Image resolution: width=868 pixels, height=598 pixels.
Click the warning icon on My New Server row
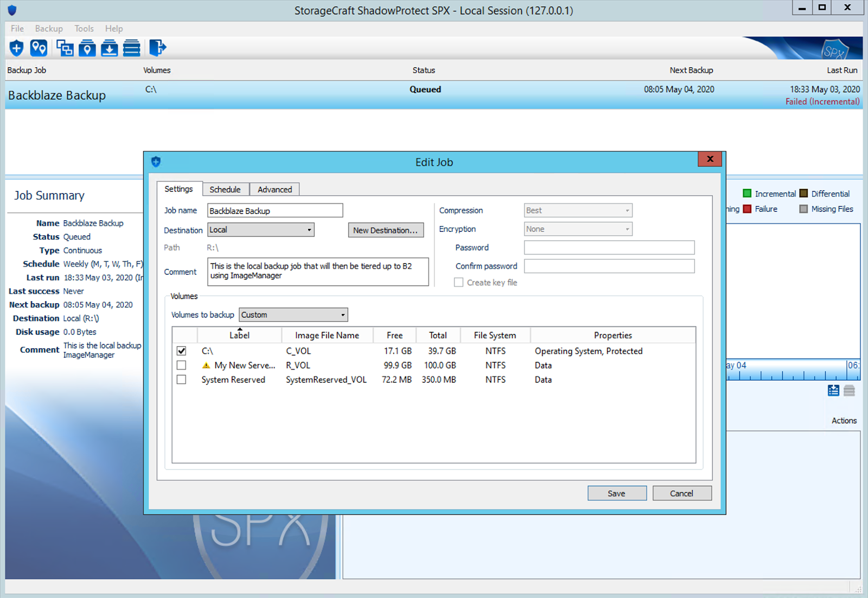(206, 365)
